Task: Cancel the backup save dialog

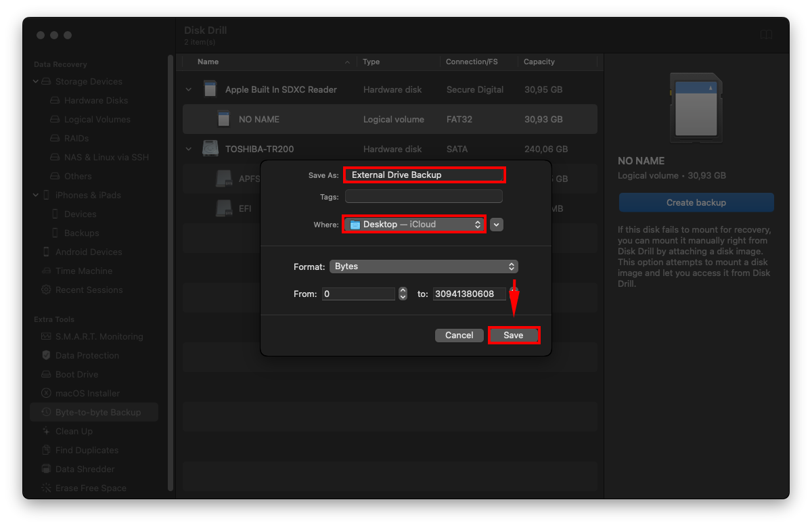Action: pos(459,335)
